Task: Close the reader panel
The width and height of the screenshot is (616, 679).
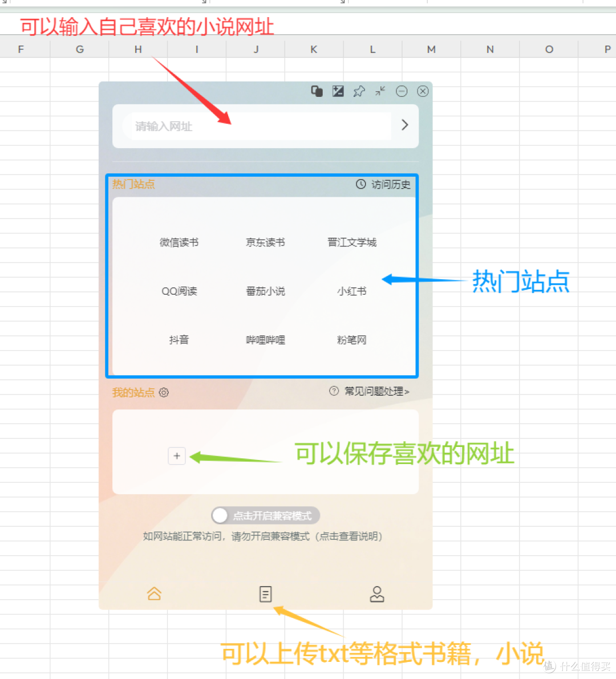Action: click(423, 91)
